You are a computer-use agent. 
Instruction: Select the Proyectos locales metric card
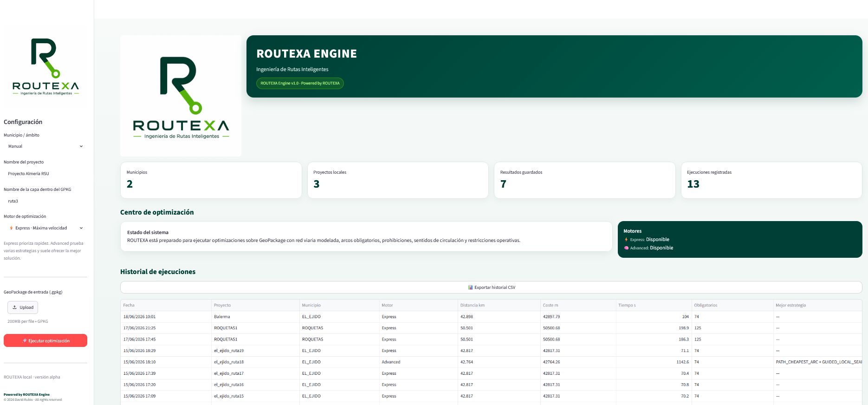(398, 180)
